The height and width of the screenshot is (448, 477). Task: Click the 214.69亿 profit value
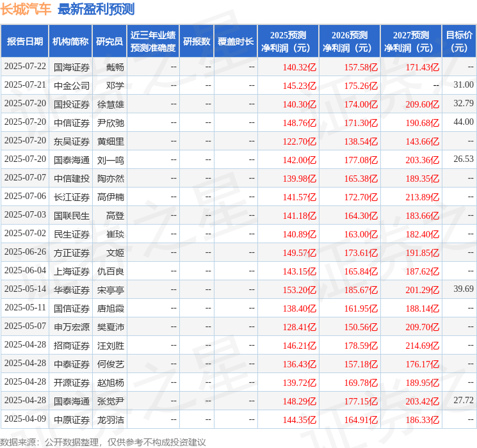click(422, 346)
